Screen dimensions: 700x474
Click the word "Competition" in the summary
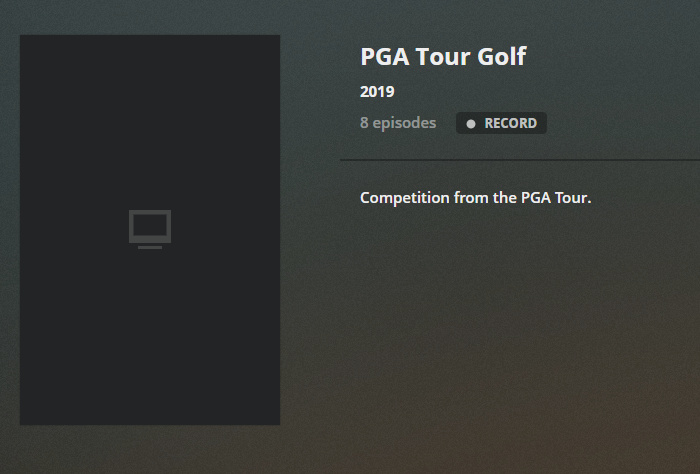pos(405,197)
